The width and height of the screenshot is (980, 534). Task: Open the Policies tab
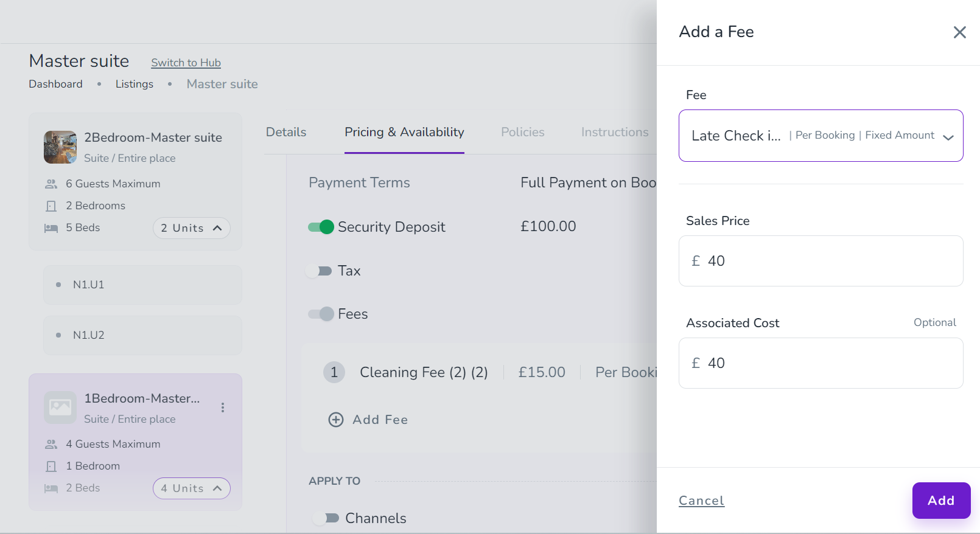(x=522, y=132)
